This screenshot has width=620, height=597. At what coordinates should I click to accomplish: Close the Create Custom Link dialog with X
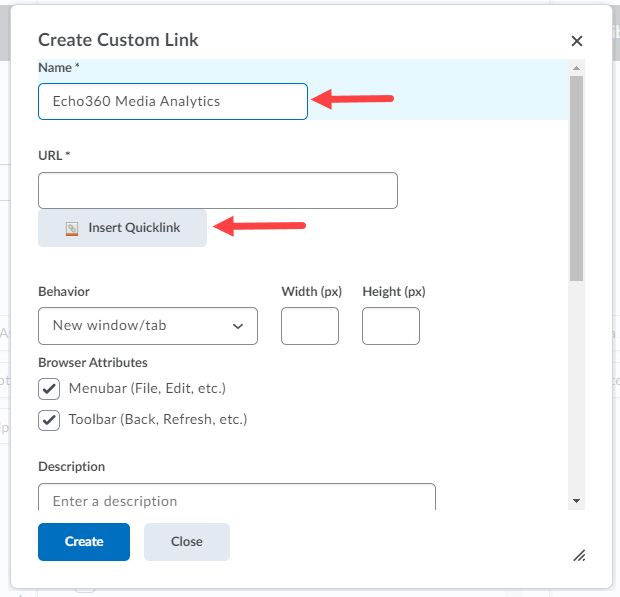pyautogui.click(x=577, y=41)
